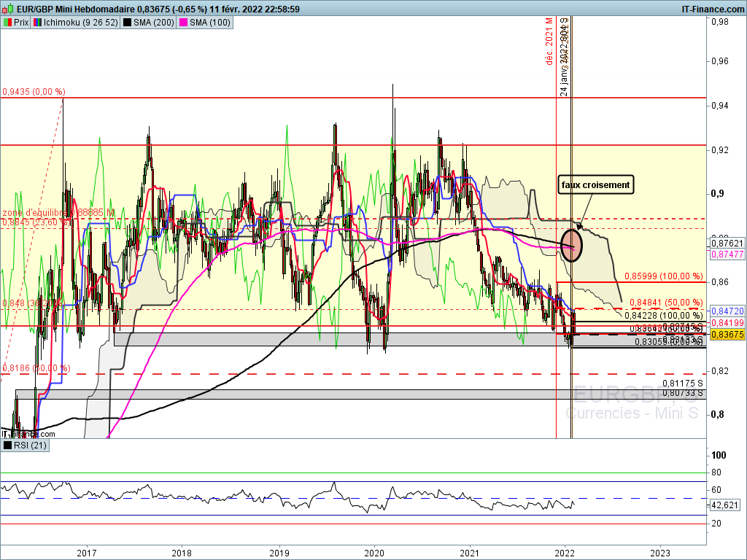Click the Prix legend color icon

(x=8, y=23)
